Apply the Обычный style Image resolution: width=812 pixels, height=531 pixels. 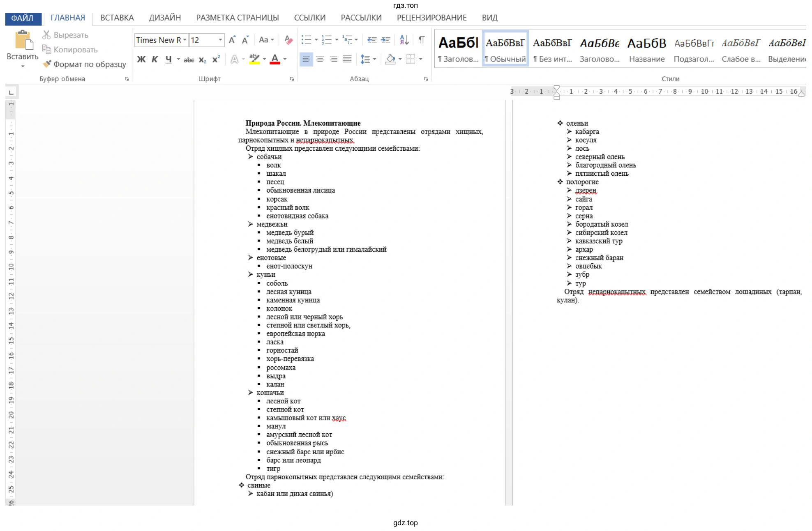(x=505, y=49)
